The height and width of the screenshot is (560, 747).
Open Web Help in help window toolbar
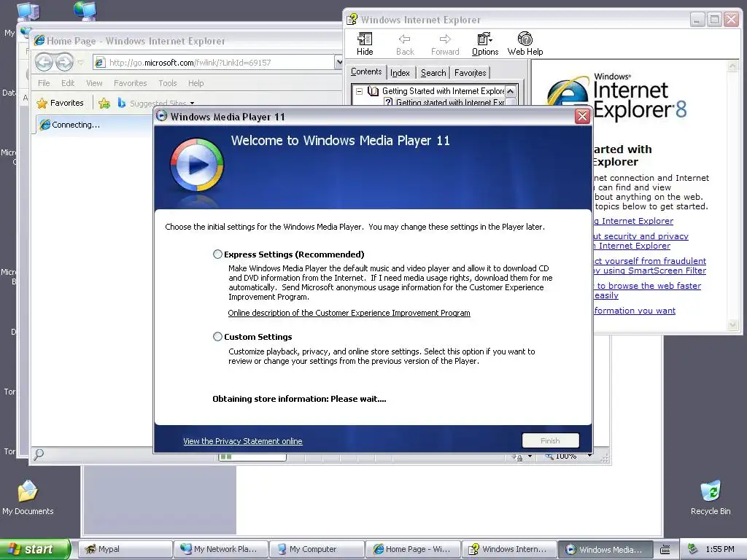[x=525, y=44]
